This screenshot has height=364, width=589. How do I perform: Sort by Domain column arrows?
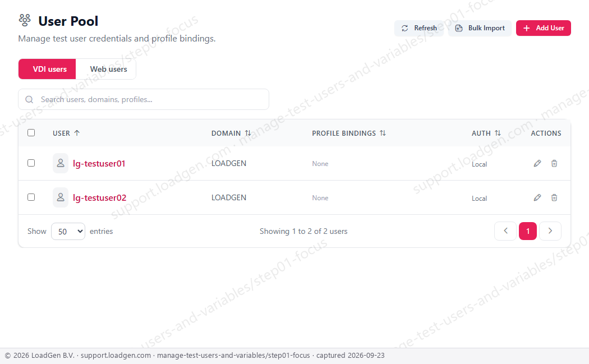[x=248, y=133]
